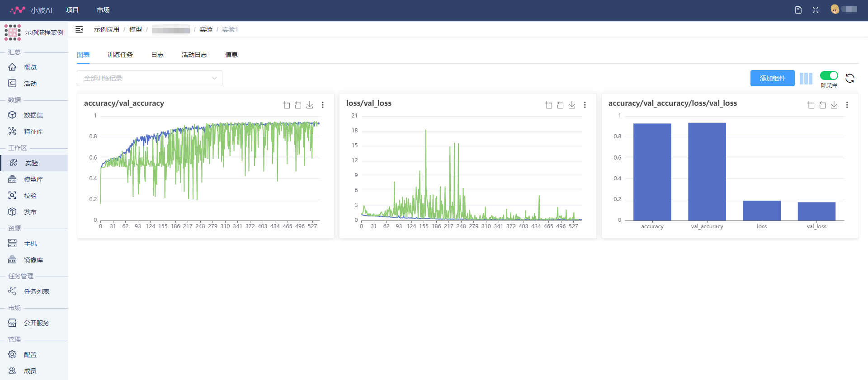Switch to the 图表 tab
The image size is (868, 380).
(83, 55)
